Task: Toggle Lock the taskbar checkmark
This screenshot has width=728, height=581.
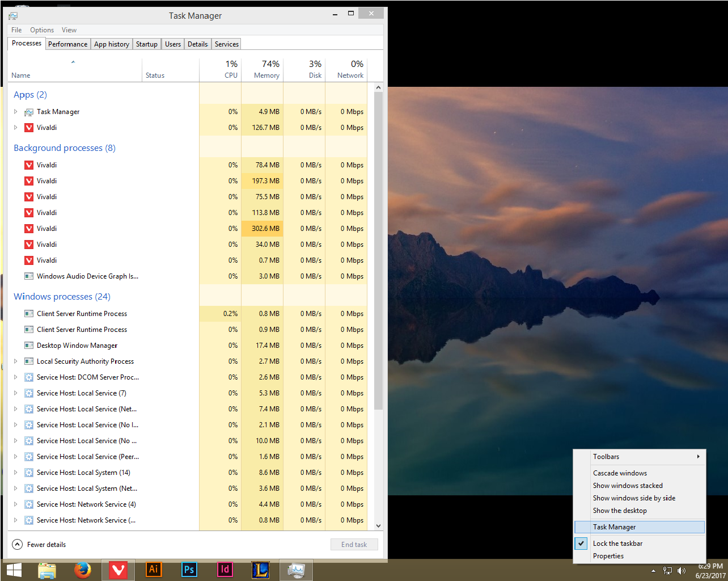Action: coord(581,544)
